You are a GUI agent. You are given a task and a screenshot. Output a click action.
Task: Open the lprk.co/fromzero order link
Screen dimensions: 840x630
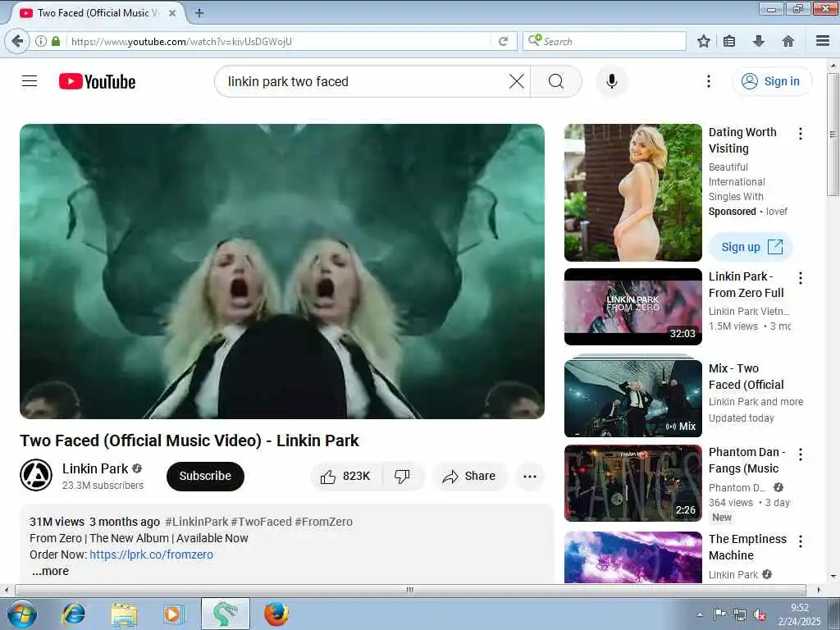tap(151, 555)
